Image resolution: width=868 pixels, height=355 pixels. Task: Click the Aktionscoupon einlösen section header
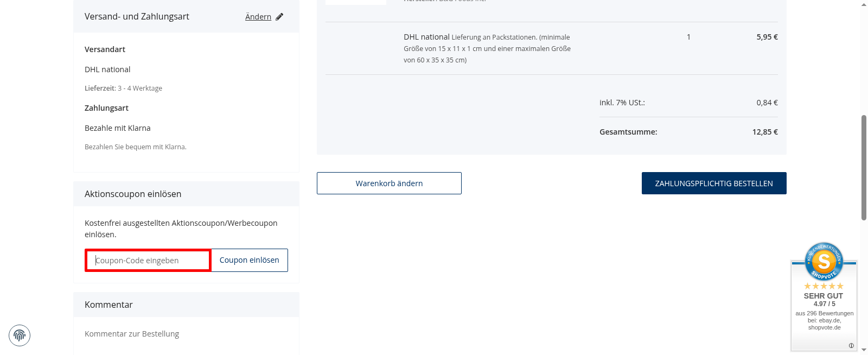pos(133,194)
